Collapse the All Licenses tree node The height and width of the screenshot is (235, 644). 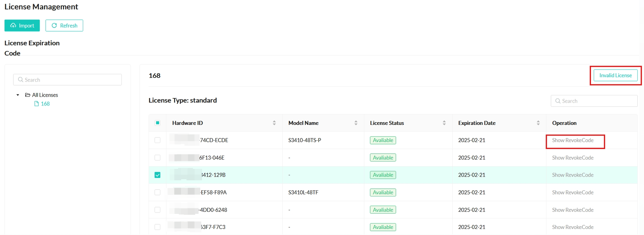click(x=18, y=95)
